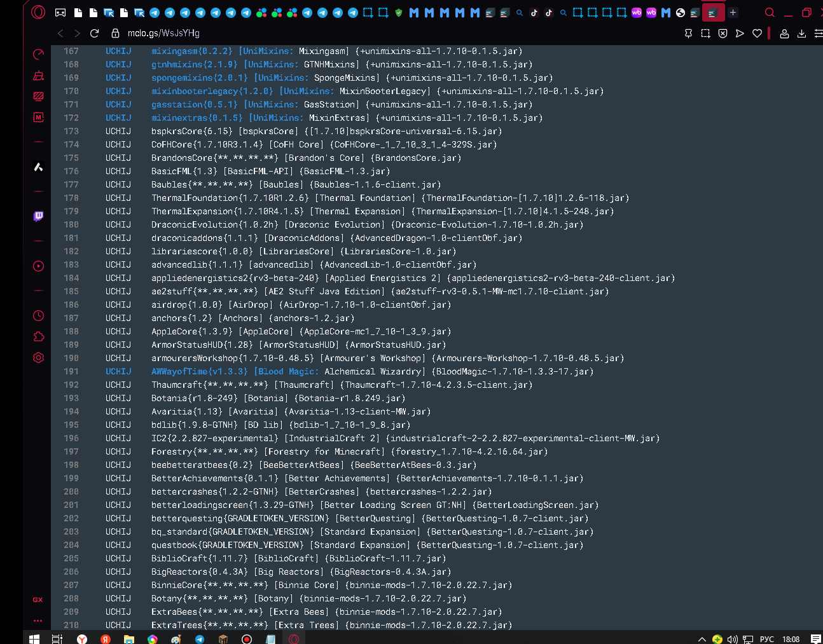The width and height of the screenshot is (823, 644).
Task: Open GX Cleaner broom sidebar icon
Action: click(38, 76)
